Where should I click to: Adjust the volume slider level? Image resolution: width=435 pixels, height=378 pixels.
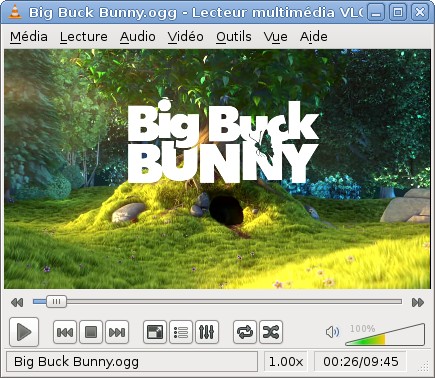385,334
